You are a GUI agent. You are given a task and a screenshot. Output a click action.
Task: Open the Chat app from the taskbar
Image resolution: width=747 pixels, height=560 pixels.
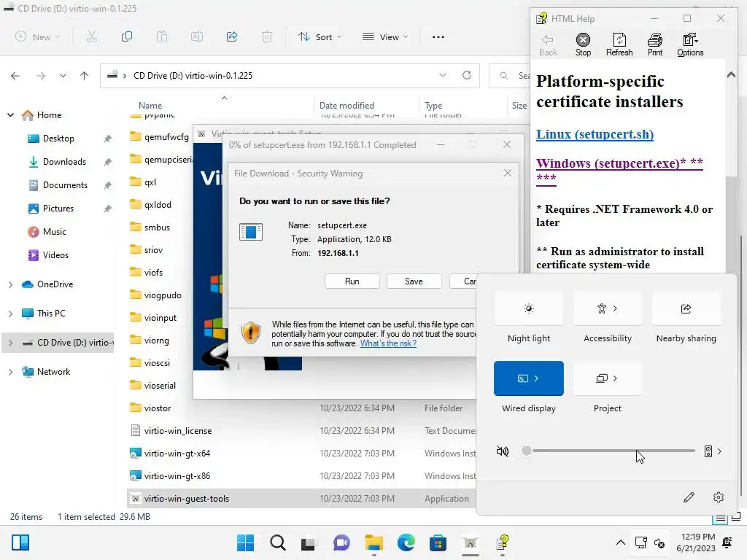point(341,542)
